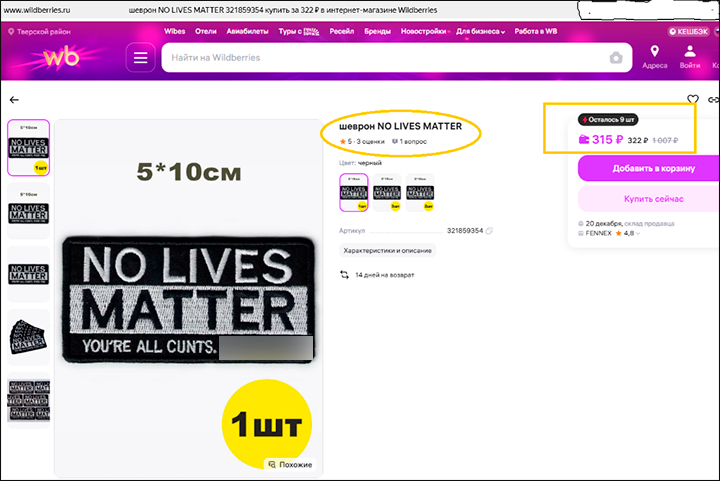Click the camera image-search icon
Screen dimensions: 720x481
point(616,58)
